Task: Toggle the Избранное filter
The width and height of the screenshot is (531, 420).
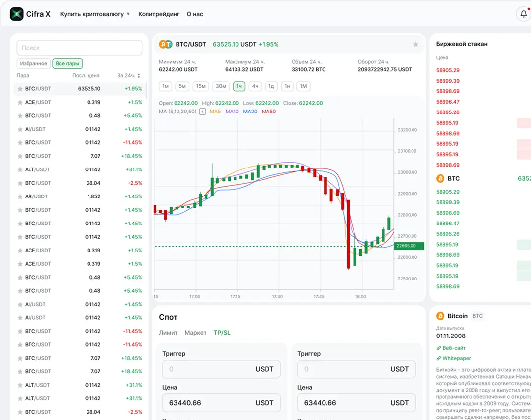Action: [33, 63]
